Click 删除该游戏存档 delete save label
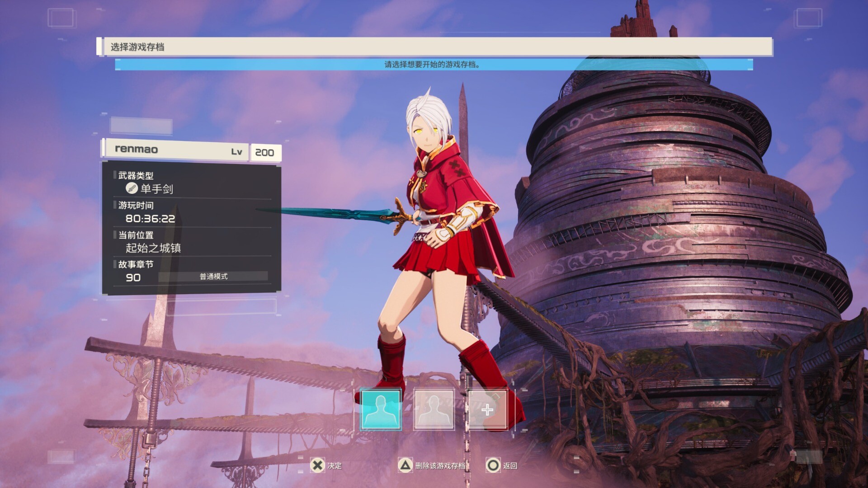The image size is (868, 488). (440, 466)
